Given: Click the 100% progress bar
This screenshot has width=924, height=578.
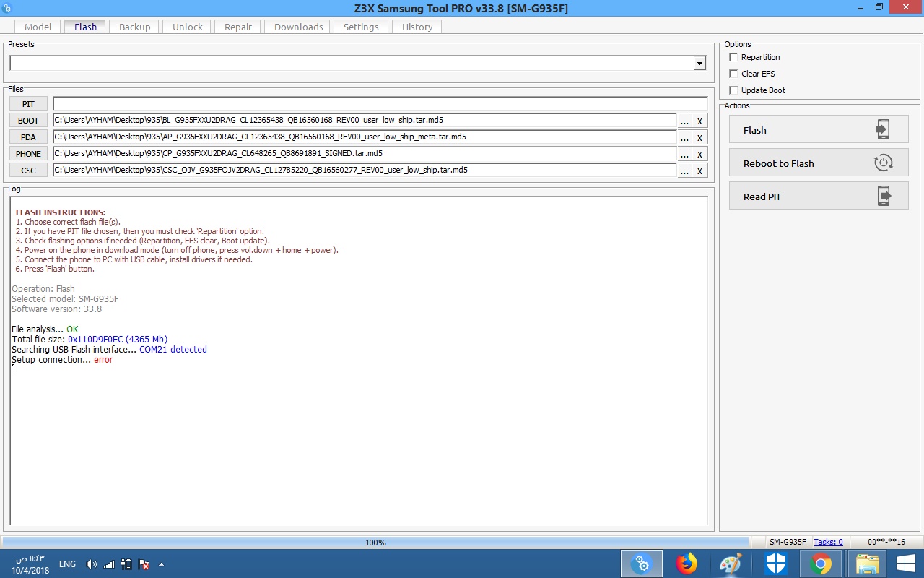Looking at the screenshot, I should pos(375,542).
